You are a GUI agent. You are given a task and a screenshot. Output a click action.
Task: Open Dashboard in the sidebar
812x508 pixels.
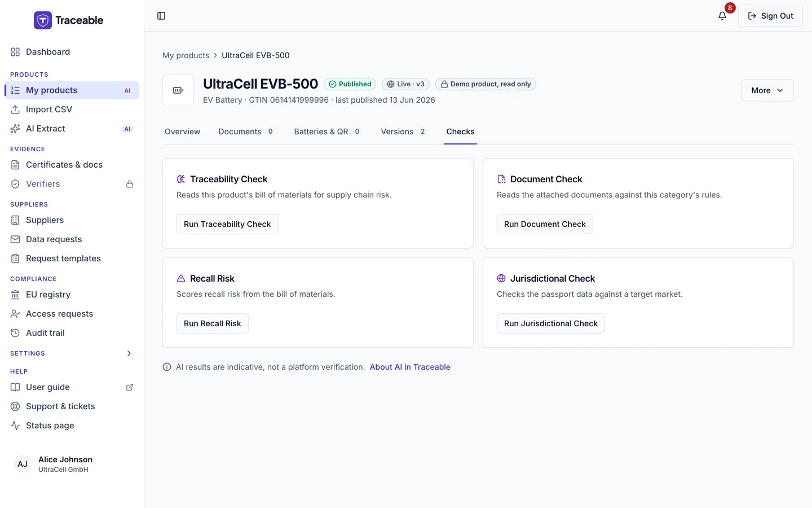click(72, 52)
